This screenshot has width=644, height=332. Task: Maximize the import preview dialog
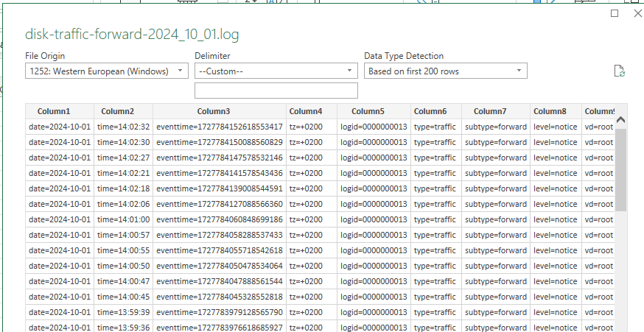click(x=615, y=14)
